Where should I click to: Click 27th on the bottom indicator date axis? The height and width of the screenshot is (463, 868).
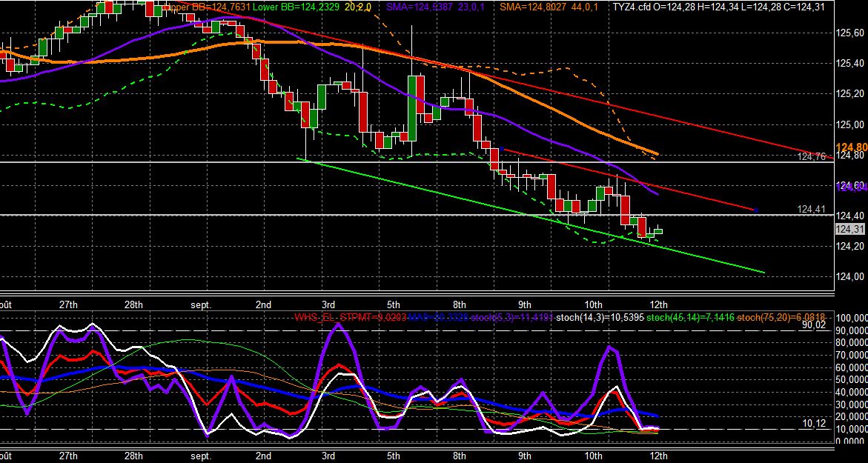coord(68,457)
